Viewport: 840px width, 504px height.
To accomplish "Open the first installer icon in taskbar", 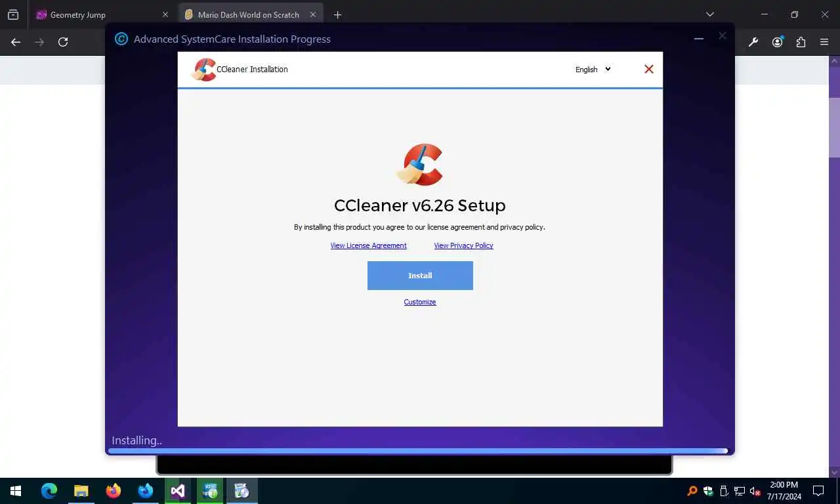I will click(209, 491).
